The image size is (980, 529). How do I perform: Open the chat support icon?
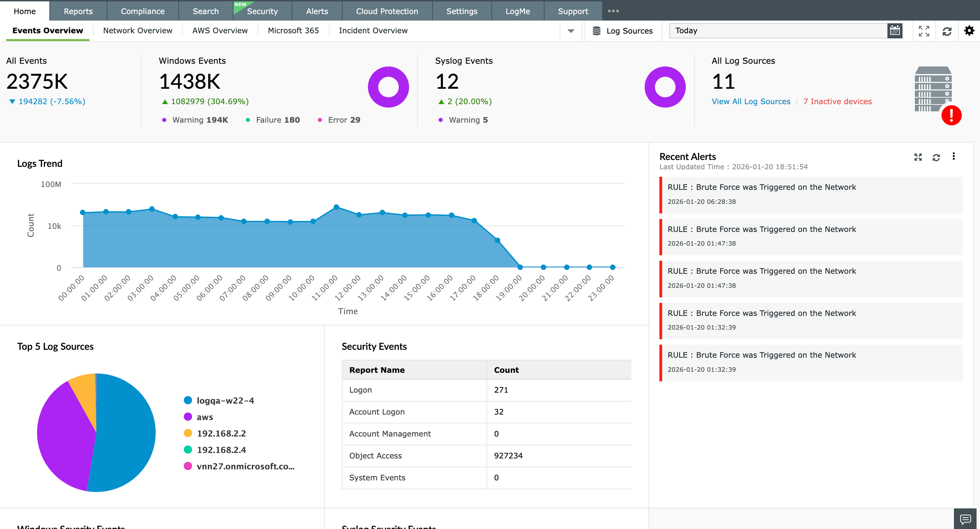(966, 519)
